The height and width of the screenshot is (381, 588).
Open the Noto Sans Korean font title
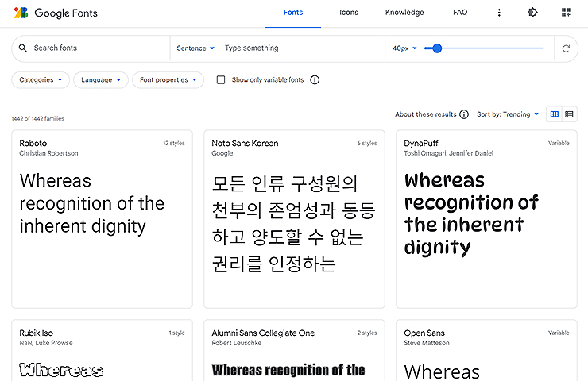[245, 144]
